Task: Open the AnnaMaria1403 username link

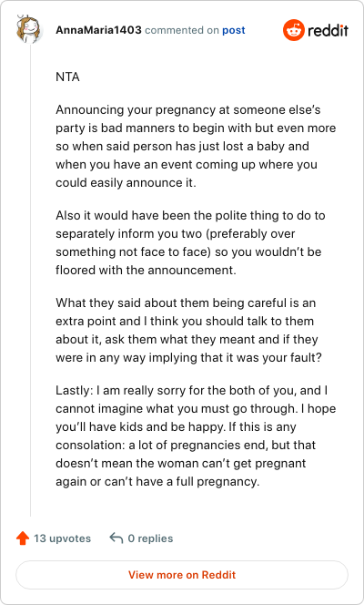Action: [x=98, y=30]
